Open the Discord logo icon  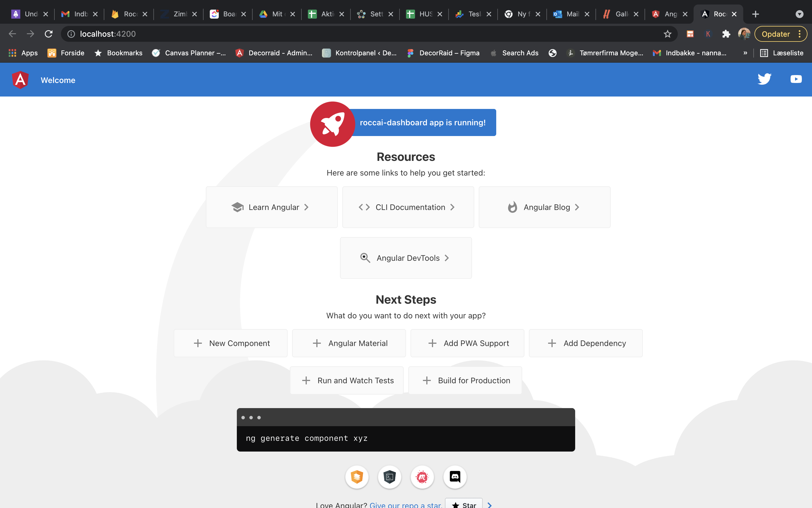pyautogui.click(x=455, y=477)
